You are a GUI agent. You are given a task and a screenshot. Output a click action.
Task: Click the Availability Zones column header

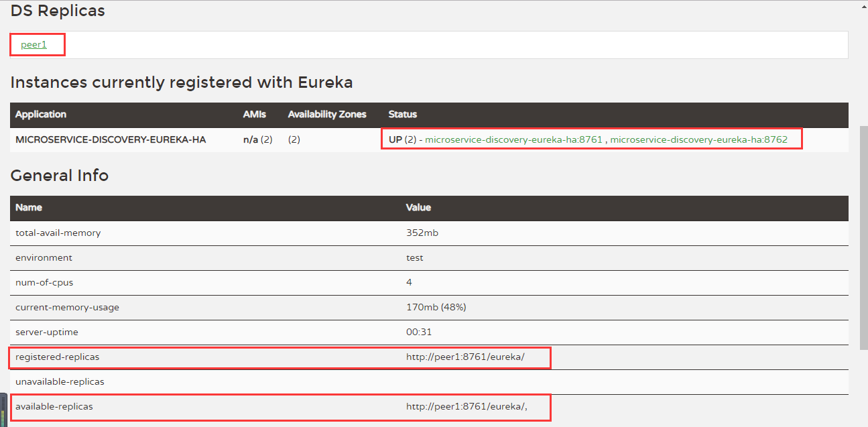[x=327, y=115]
